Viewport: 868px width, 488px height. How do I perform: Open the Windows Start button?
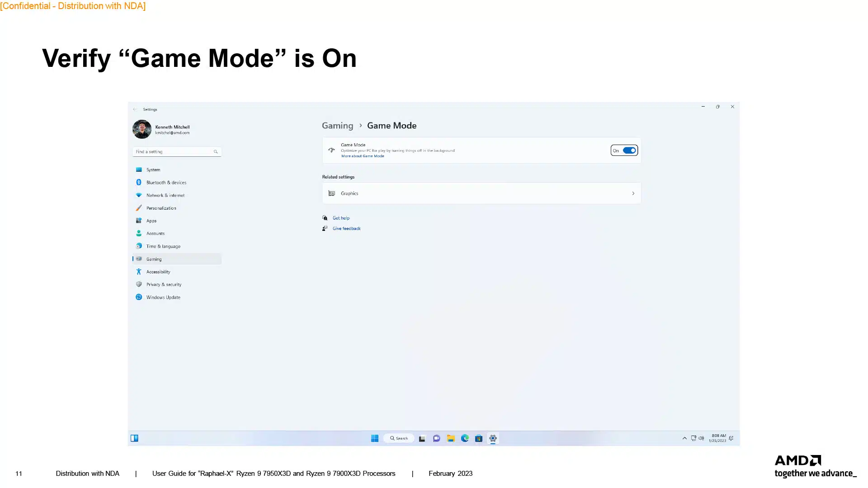point(375,438)
